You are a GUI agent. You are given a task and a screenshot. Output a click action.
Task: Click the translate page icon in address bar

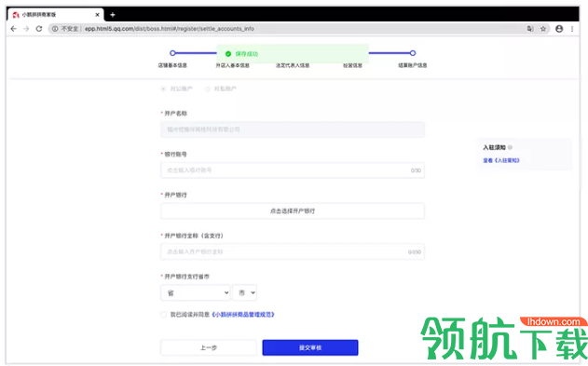[x=530, y=29]
